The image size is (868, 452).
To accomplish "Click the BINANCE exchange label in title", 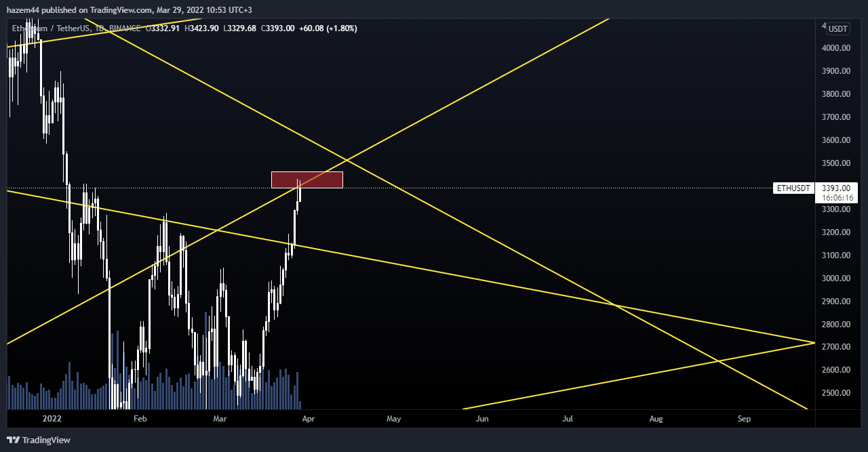I will [124, 28].
